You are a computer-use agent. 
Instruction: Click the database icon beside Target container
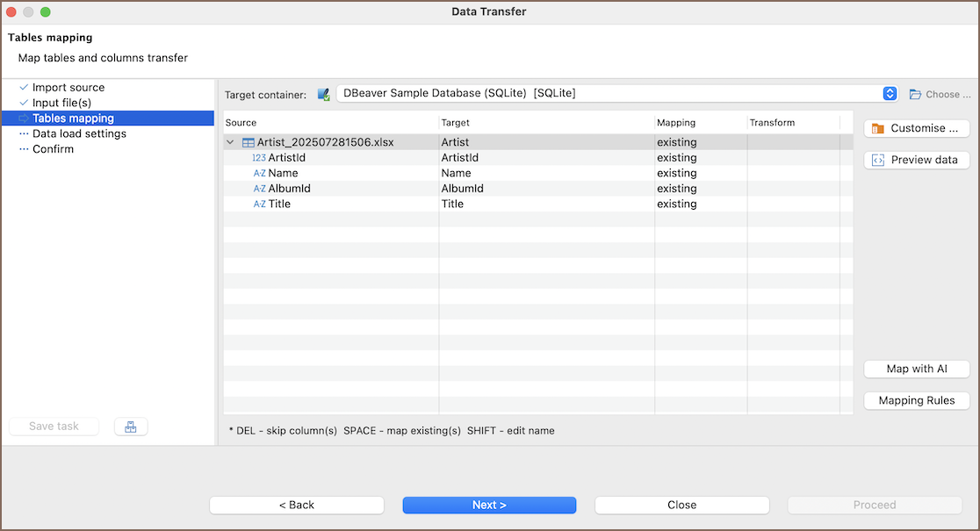323,94
